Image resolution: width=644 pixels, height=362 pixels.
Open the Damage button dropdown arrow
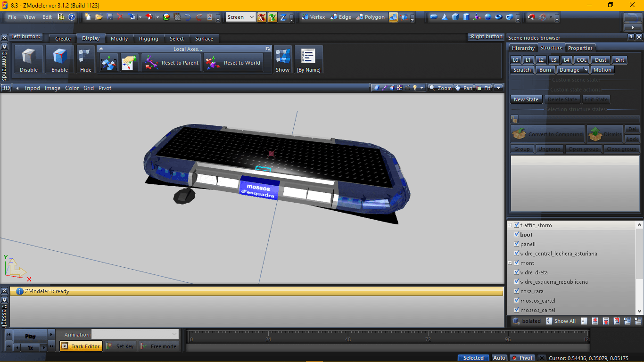click(586, 70)
